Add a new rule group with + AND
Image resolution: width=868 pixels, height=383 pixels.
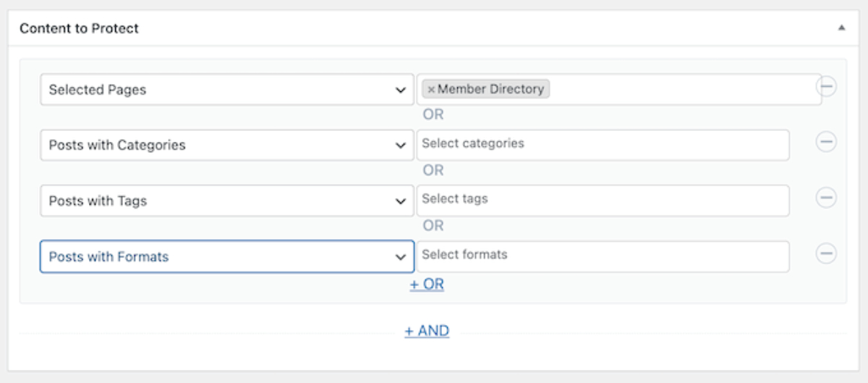(x=427, y=331)
